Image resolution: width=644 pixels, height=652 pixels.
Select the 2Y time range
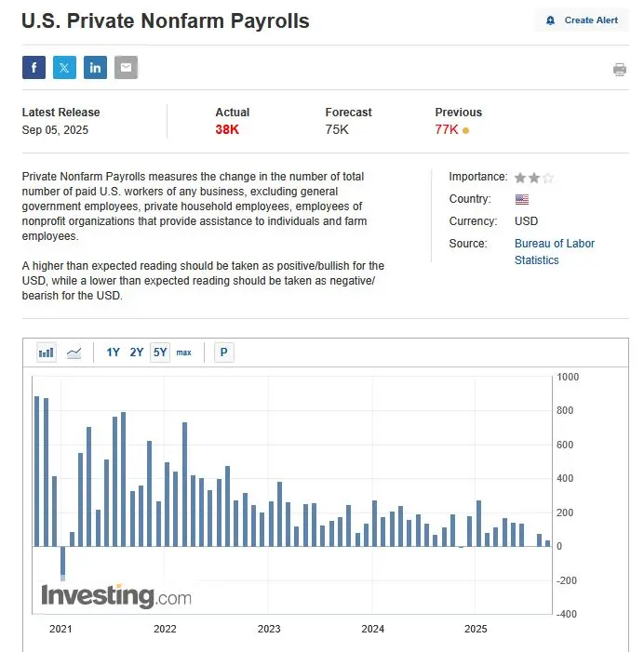tap(137, 353)
